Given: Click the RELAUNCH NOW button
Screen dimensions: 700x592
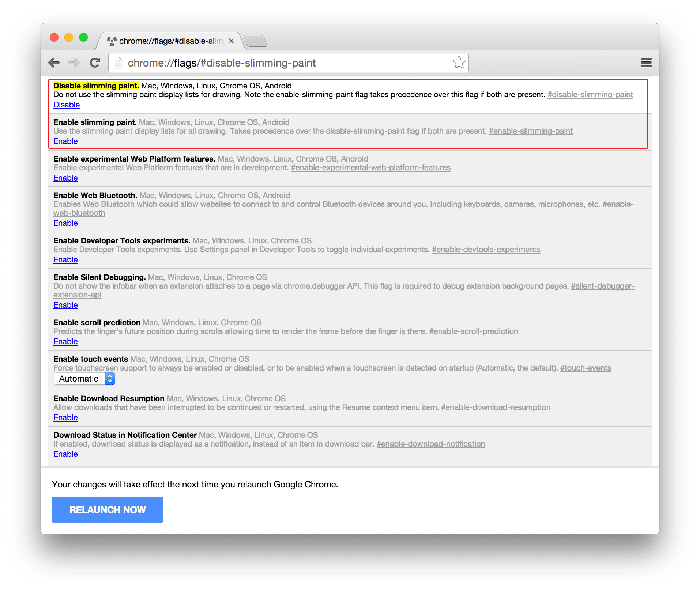Looking at the screenshot, I should pyautogui.click(x=107, y=509).
